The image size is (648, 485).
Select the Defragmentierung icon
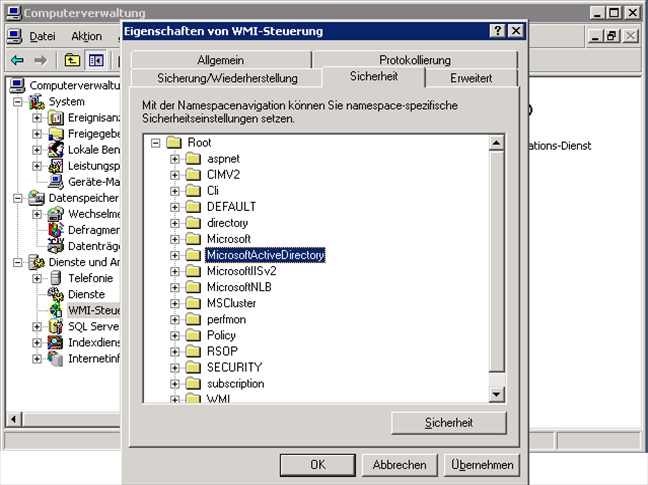tap(56, 230)
